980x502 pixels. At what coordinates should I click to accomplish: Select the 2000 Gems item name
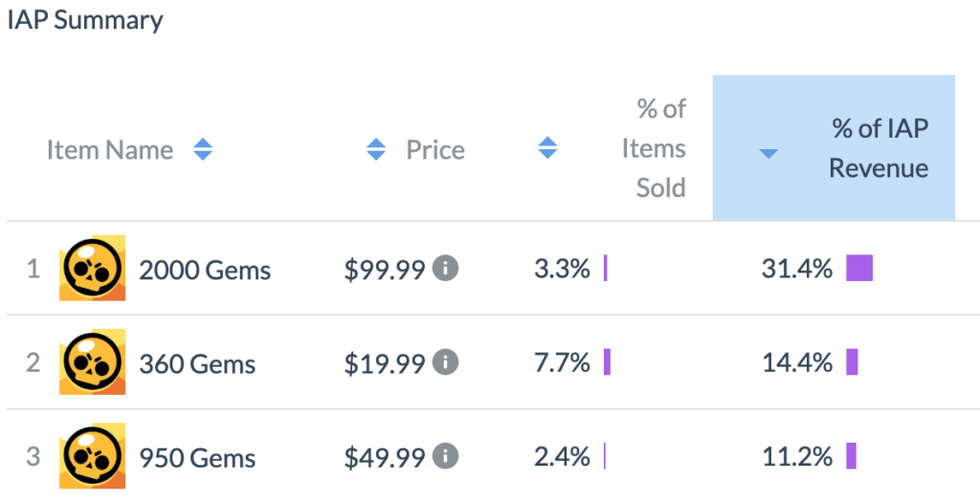click(x=205, y=270)
